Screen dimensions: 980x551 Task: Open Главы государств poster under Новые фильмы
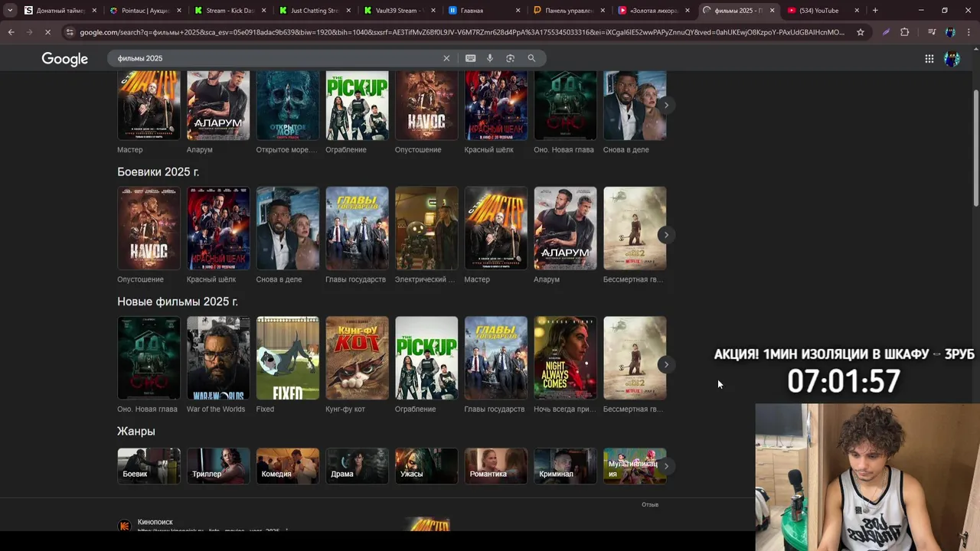point(496,358)
